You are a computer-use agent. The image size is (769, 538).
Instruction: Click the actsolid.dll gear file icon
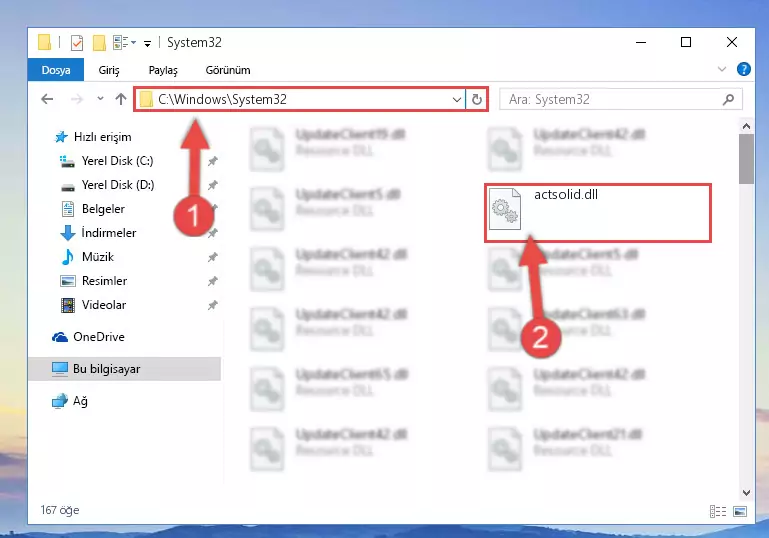click(x=505, y=208)
